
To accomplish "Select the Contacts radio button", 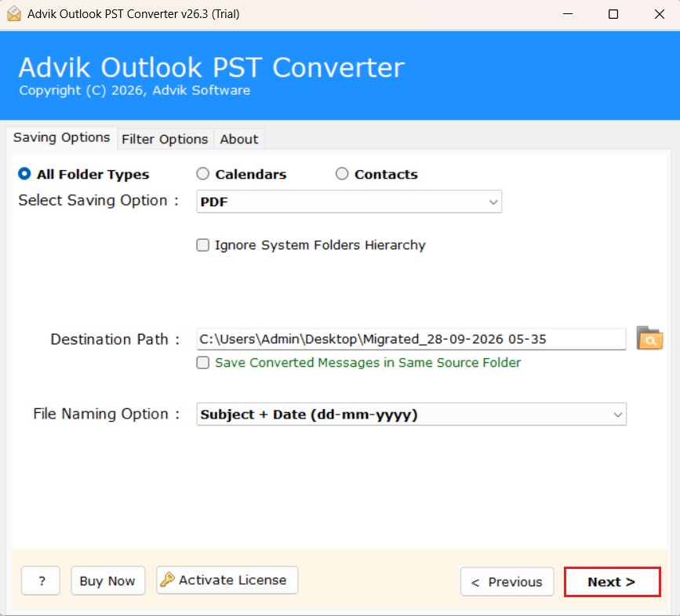I will point(342,174).
